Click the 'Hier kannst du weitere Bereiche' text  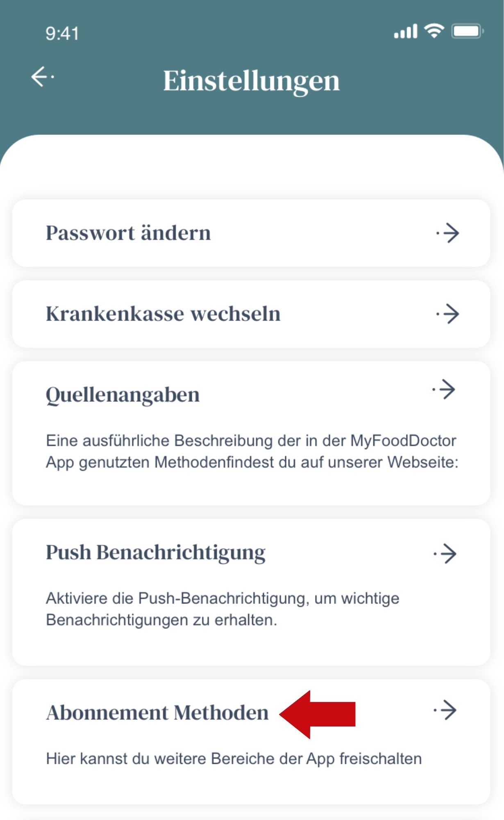coord(234,759)
